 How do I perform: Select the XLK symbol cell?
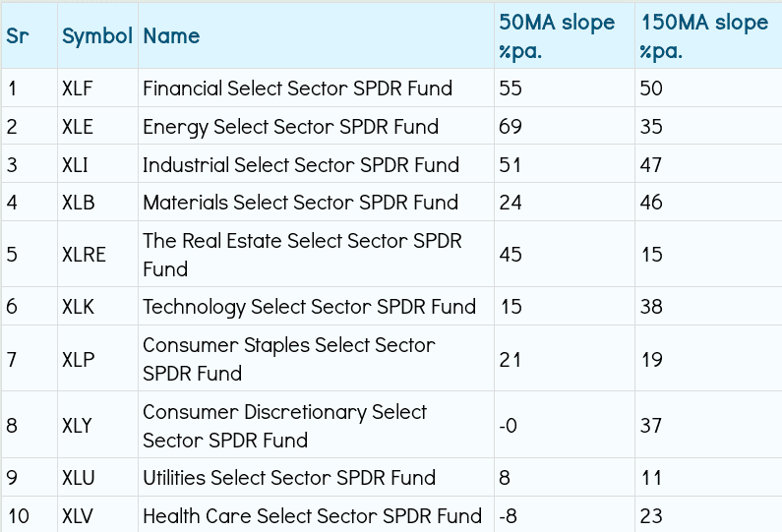pos(78,307)
